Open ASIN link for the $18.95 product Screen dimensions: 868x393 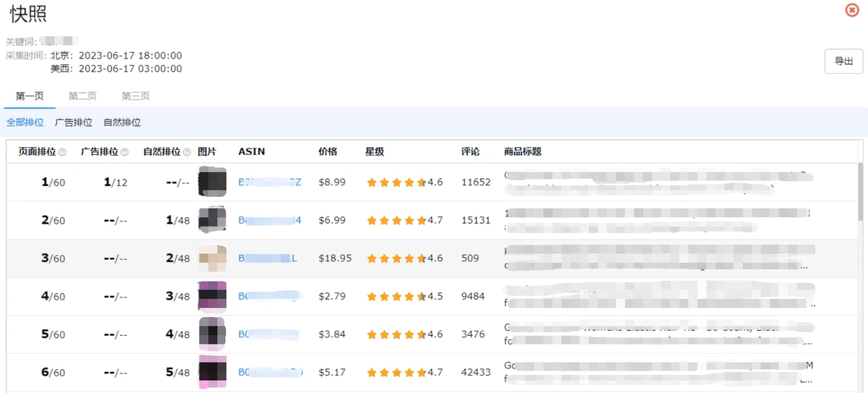268,258
